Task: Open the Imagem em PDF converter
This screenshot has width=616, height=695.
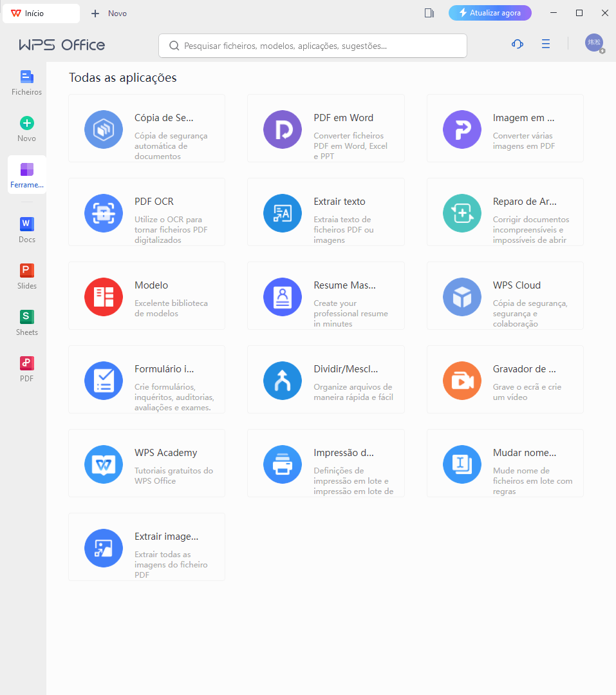Action: coord(505,128)
